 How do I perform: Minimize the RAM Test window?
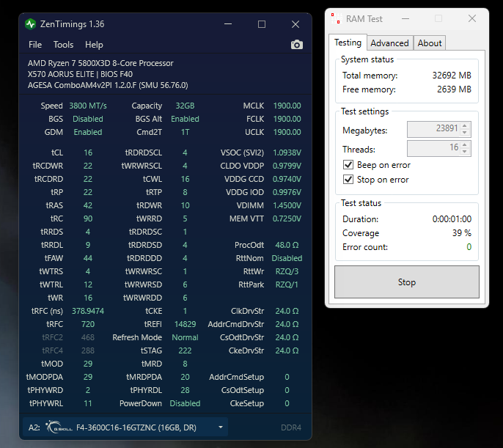tap(405, 18)
